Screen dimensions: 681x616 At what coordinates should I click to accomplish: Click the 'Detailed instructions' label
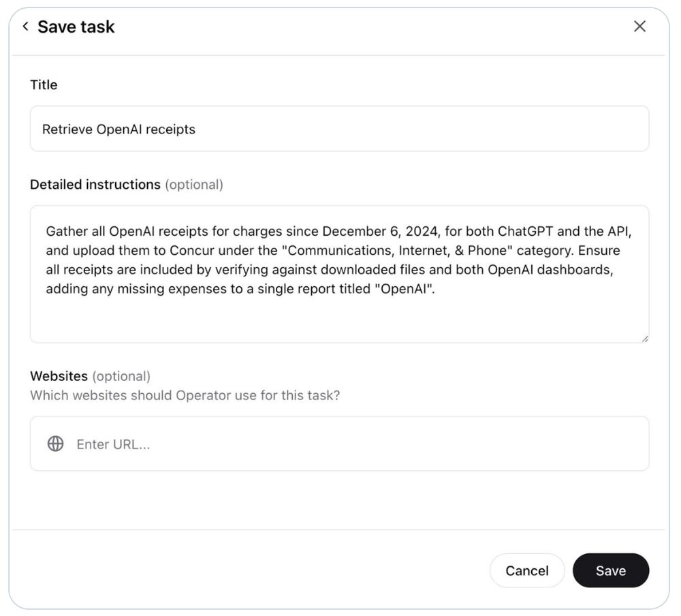[x=95, y=185]
